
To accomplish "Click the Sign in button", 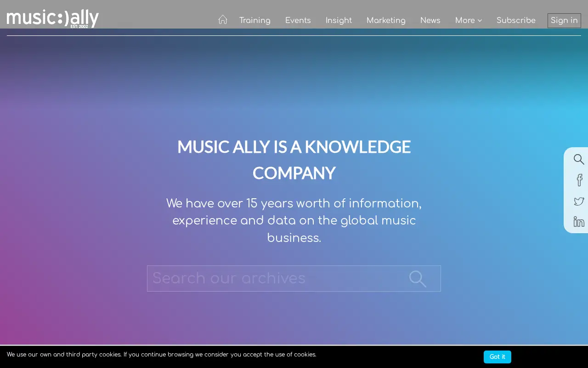I will pyautogui.click(x=564, y=21).
